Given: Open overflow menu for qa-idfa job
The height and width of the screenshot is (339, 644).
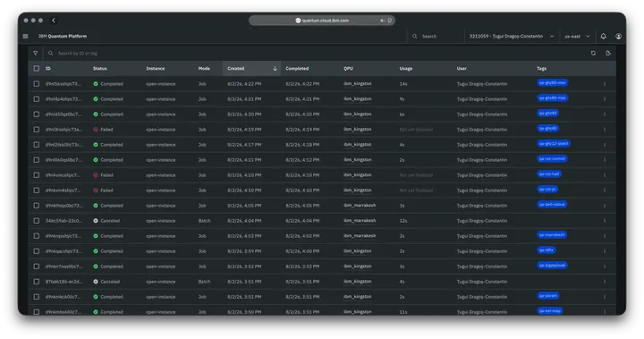Looking at the screenshot, I should click(x=605, y=251).
